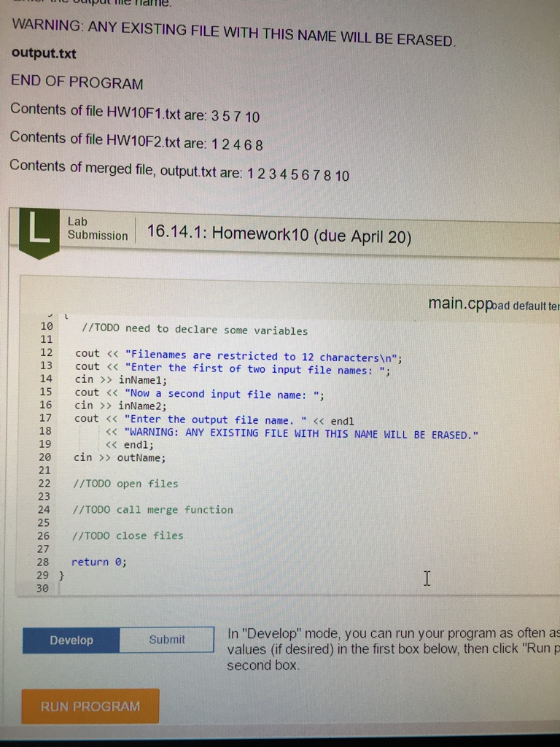Click the '<< endl;' code on line 19
560x747 pixels.
click(130, 445)
